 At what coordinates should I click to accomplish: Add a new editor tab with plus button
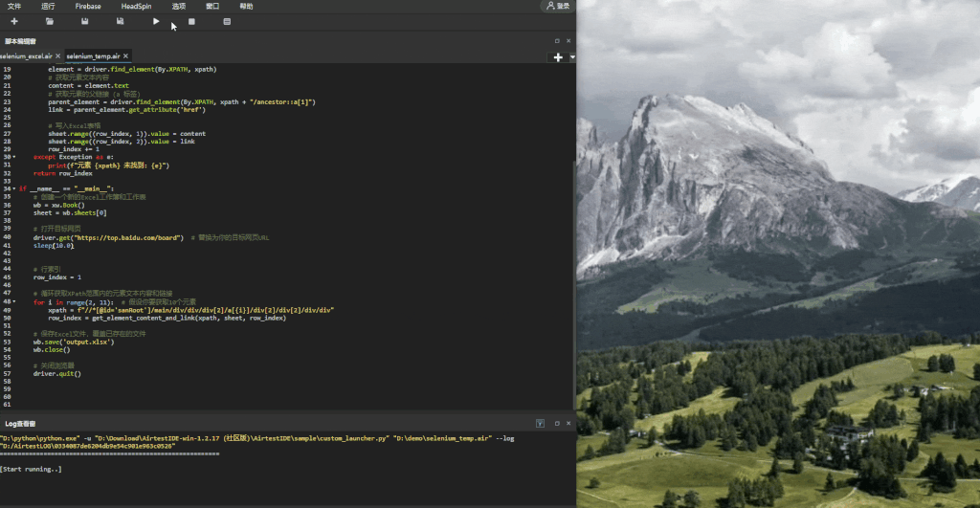pyautogui.click(x=558, y=57)
